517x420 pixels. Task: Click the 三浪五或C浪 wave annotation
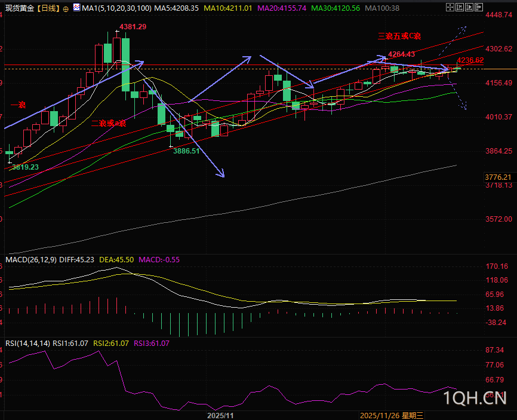399,36
